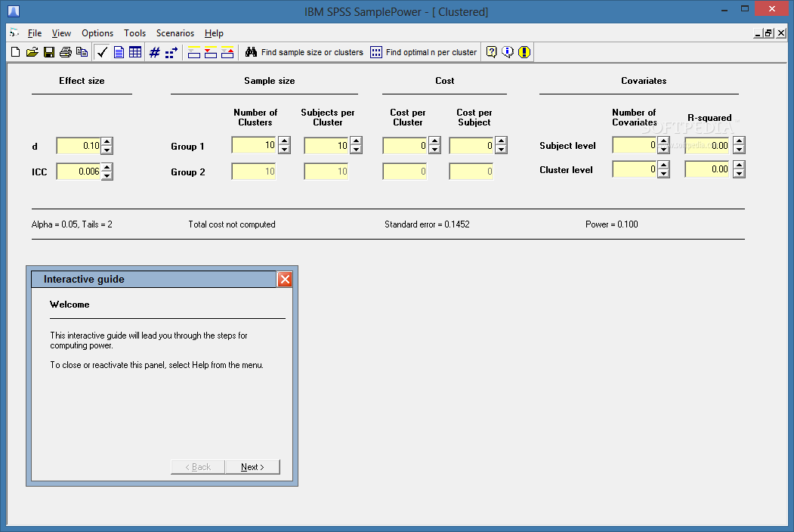
Task: Decrease Group 1 Number of Clusters
Action: point(284,150)
